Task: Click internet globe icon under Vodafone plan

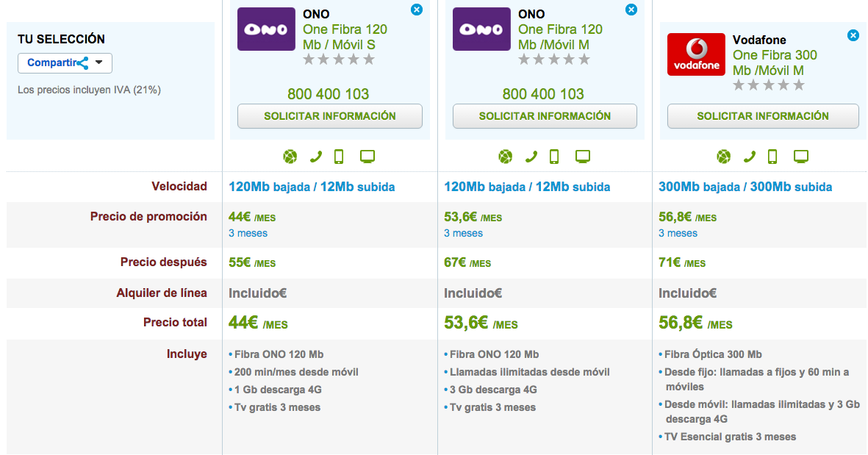Action: tap(723, 157)
